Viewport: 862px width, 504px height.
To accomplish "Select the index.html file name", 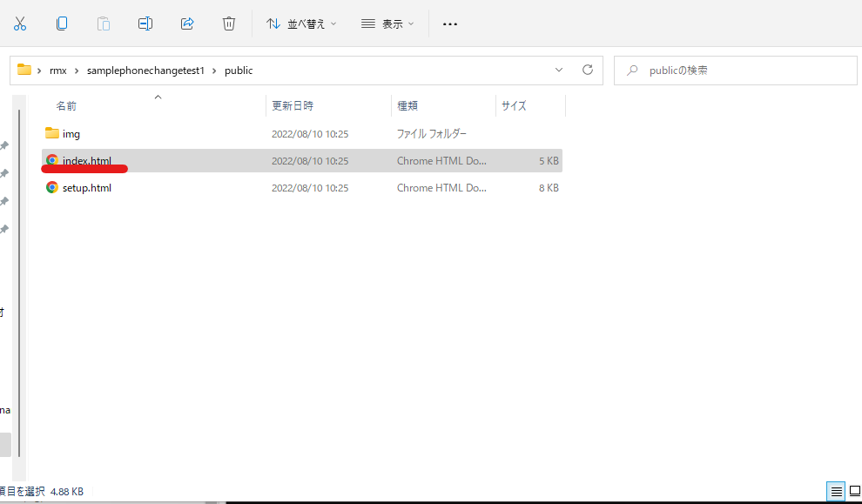I will click(87, 160).
